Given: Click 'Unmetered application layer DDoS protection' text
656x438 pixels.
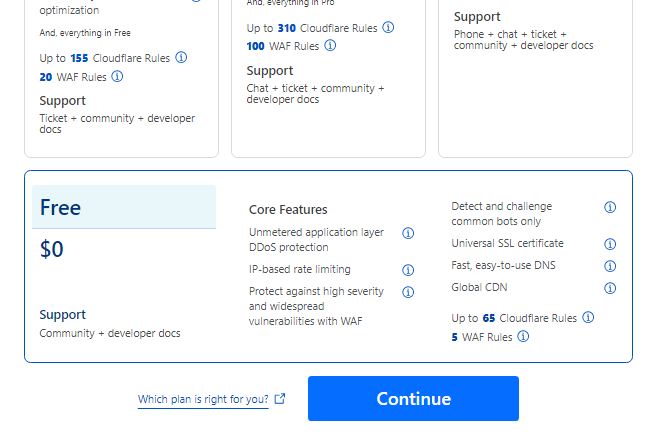Looking at the screenshot, I should (x=316, y=240).
